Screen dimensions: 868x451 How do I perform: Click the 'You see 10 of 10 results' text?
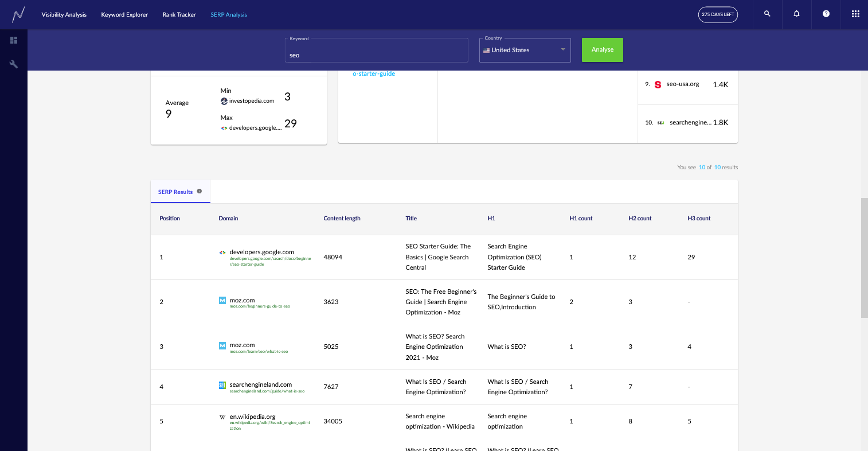(x=707, y=168)
